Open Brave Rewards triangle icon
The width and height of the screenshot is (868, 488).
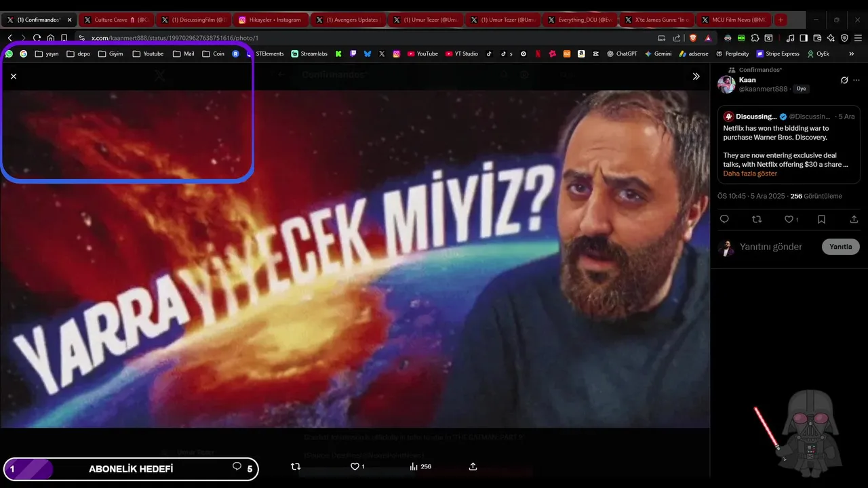click(708, 38)
